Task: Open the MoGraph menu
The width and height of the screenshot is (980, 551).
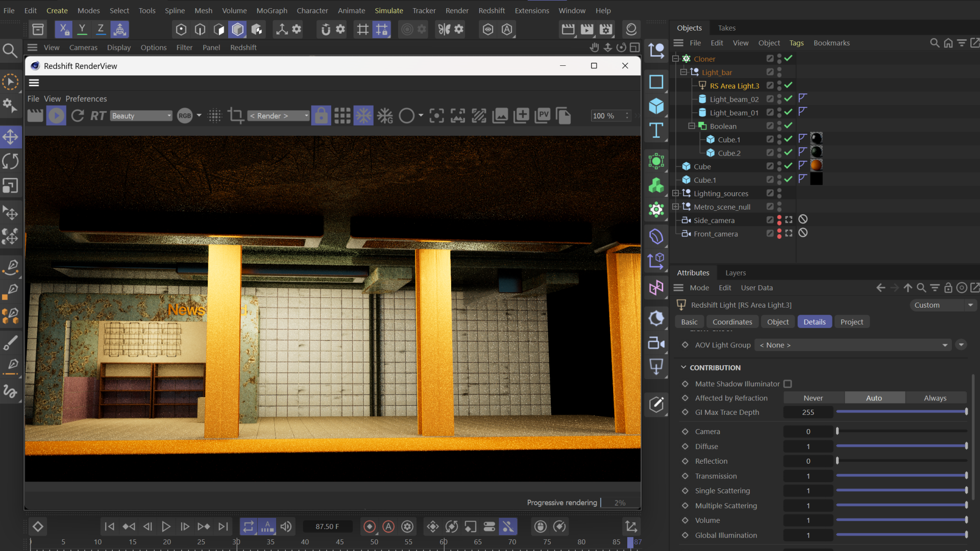Action: pos(272,10)
